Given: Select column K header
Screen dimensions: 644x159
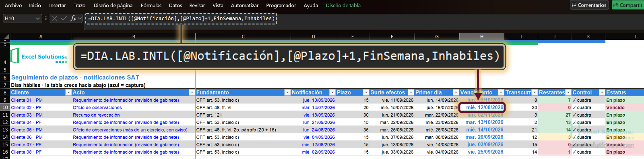Looking at the screenshot, I should point(588,36).
